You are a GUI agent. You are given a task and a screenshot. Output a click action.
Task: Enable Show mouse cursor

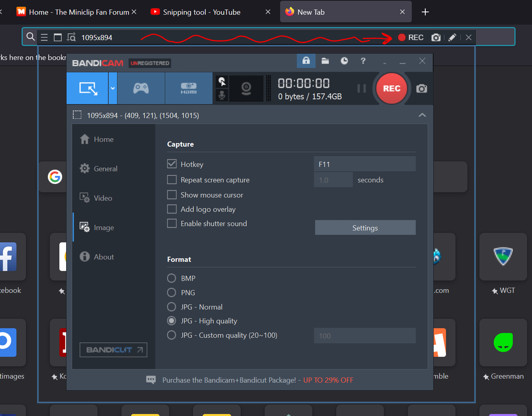(x=172, y=194)
